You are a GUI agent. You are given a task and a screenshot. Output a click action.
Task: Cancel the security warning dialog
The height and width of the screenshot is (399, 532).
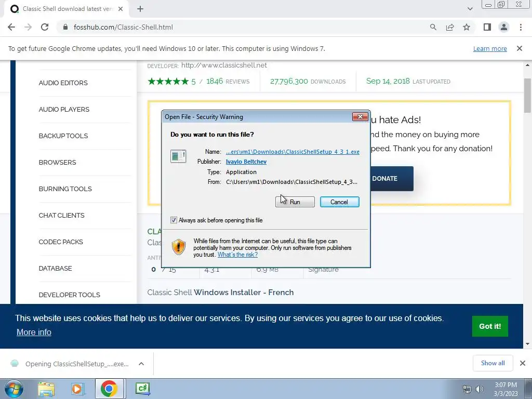(339, 202)
